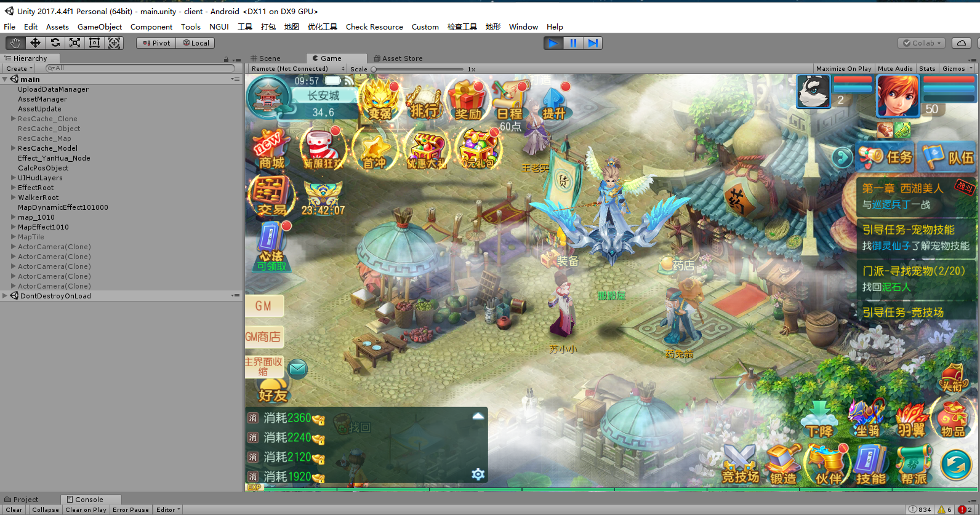Toggle Local handle rotation mode
This screenshot has width=980, height=515.
[196, 43]
